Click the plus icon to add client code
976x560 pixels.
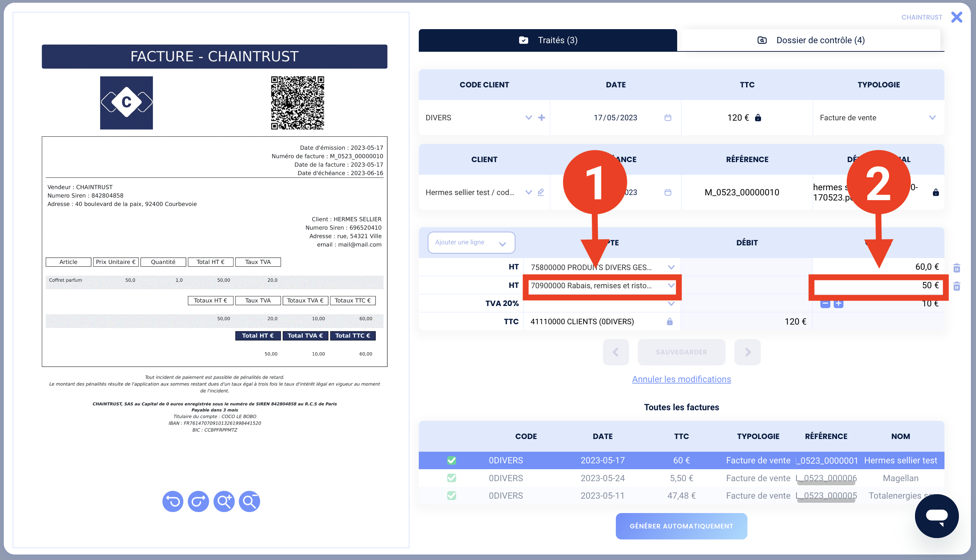click(x=541, y=117)
